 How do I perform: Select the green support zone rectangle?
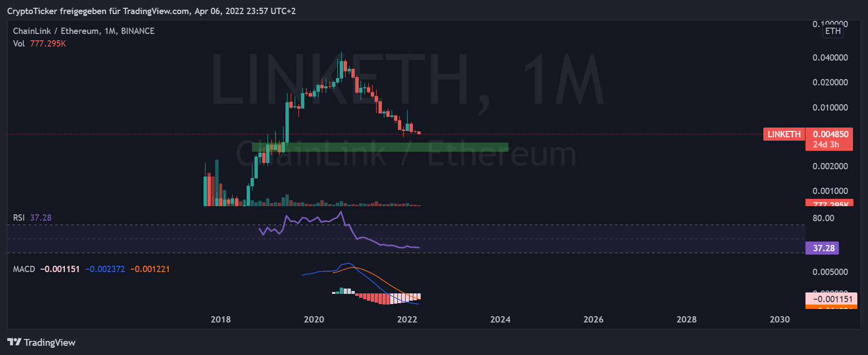click(380, 147)
